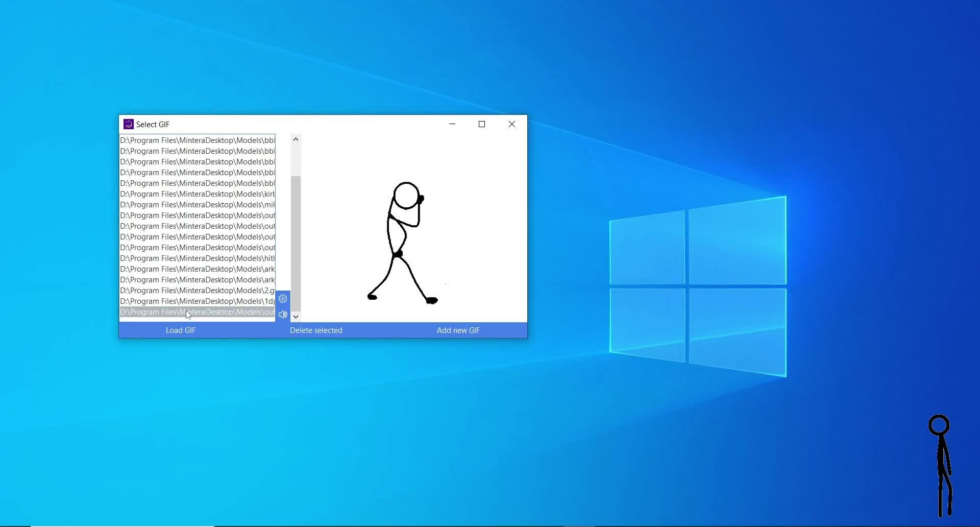Click the Load GIF button
Image resolution: width=980 pixels, height=527 pixels.
tap(180, 330)
